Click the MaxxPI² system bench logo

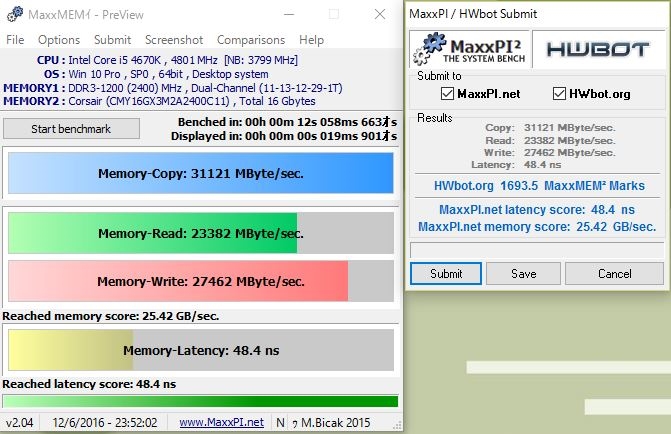(470, 48)
